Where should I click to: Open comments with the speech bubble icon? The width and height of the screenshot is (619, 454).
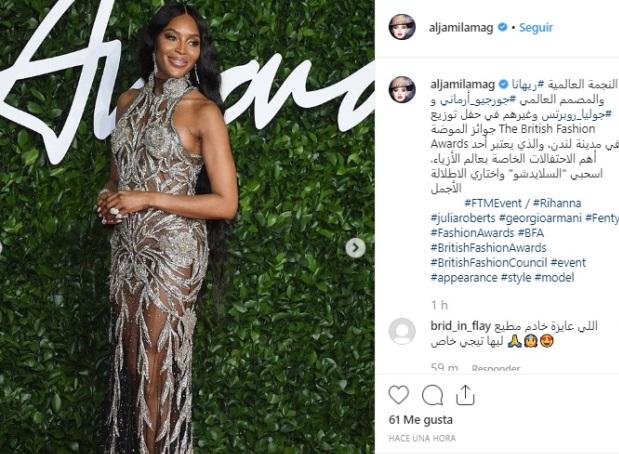click(432, 395)
